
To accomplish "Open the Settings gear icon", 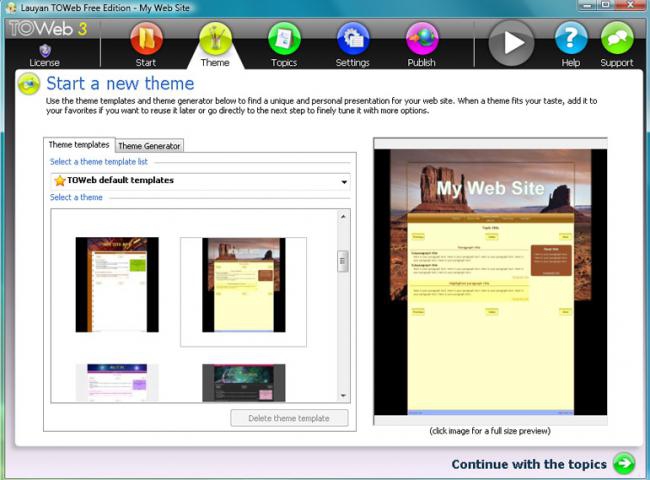I will (353, 39).
